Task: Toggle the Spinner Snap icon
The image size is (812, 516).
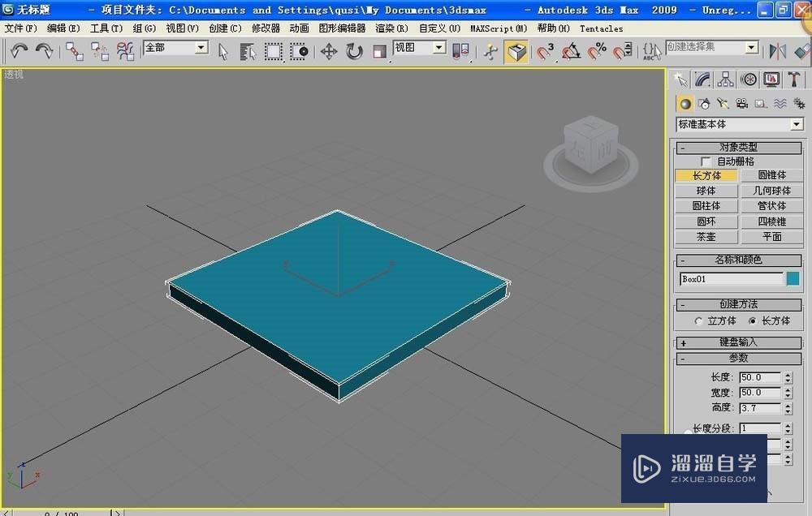Action: [622, 51]
